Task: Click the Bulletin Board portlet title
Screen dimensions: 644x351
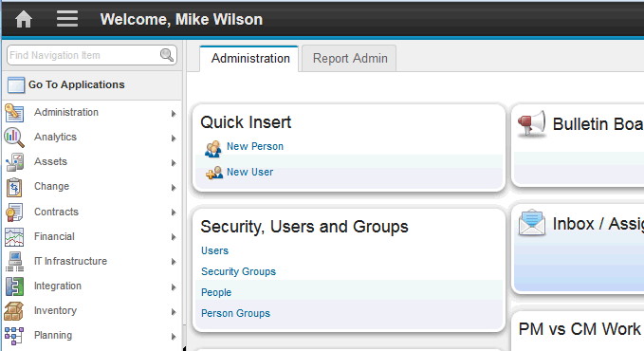Action: click(598, 124)
